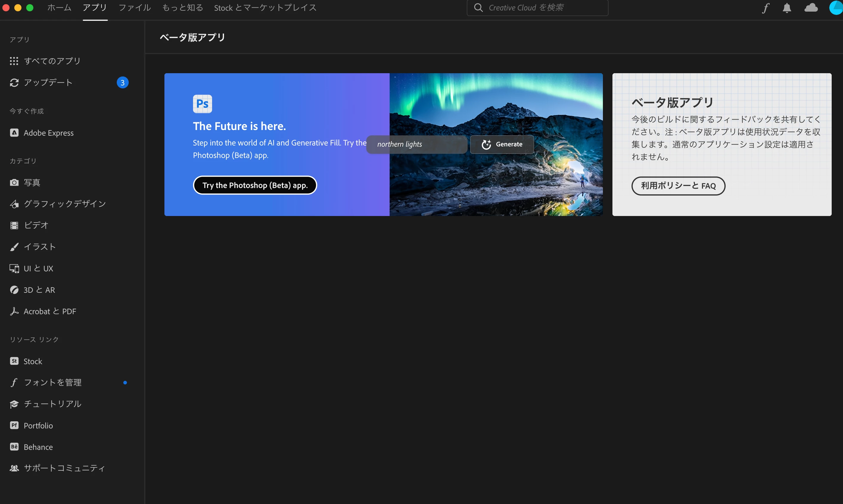Open Stock とマーケットプレイス tab

pyautogui.click(x=265, y=8)
